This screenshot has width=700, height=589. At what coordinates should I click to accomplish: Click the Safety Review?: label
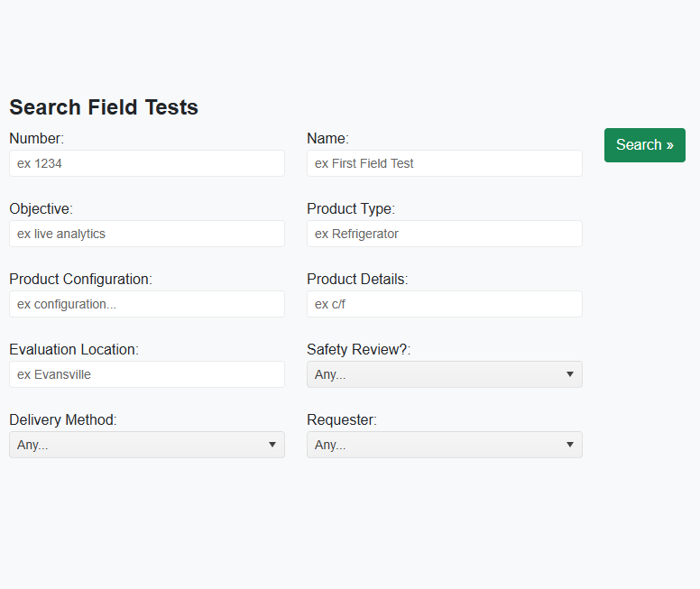[x=358, y=350]
